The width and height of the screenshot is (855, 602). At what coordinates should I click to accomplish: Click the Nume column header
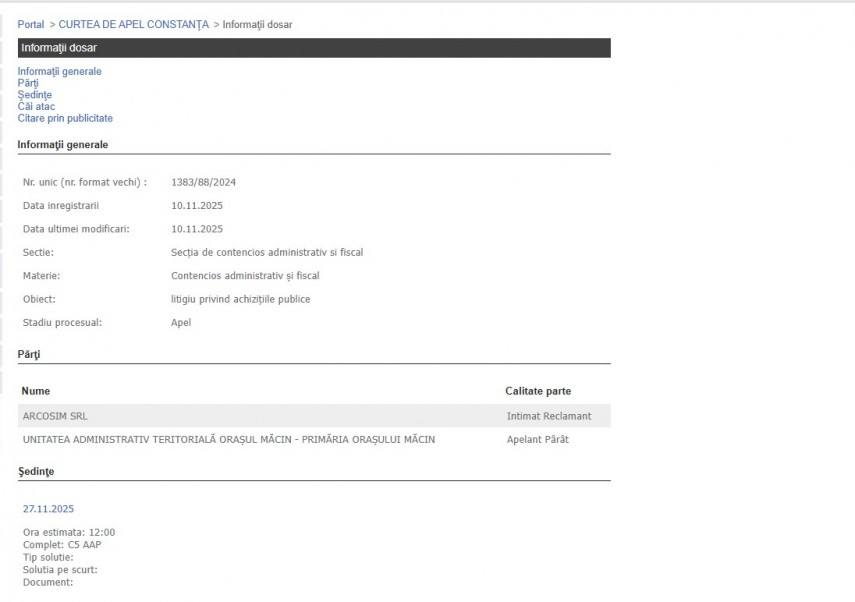(35, 391)
